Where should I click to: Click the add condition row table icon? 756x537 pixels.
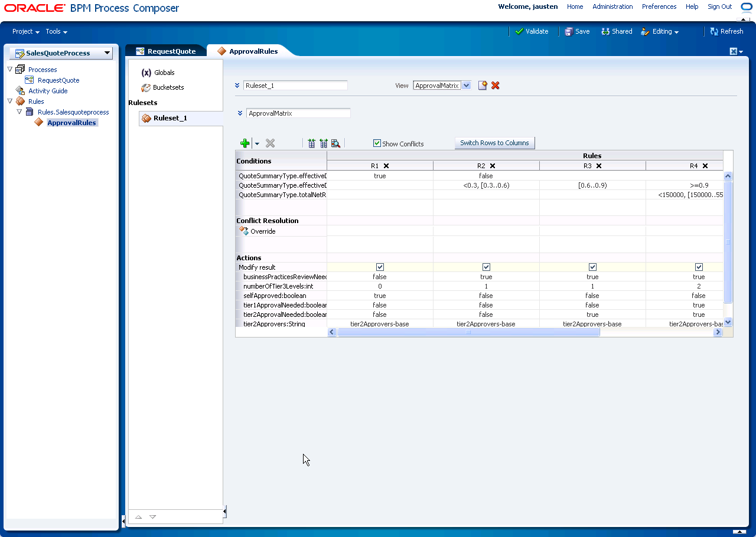[312, 143]
